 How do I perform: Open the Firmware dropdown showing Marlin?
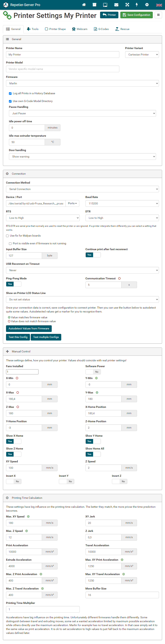point(82,84)
